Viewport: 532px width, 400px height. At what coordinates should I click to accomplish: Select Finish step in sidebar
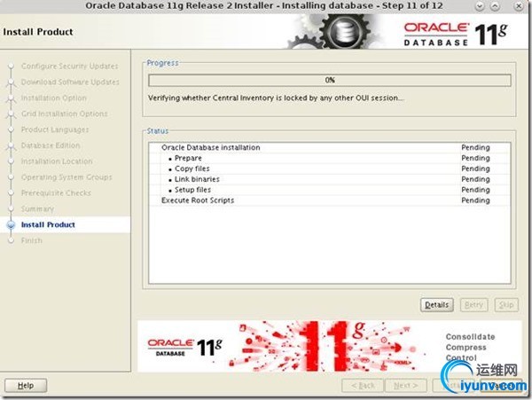32,240
